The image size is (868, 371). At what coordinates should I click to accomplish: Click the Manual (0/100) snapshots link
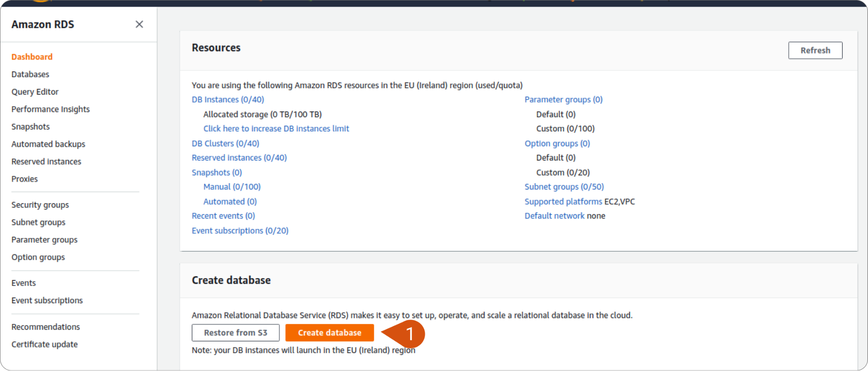232,187
